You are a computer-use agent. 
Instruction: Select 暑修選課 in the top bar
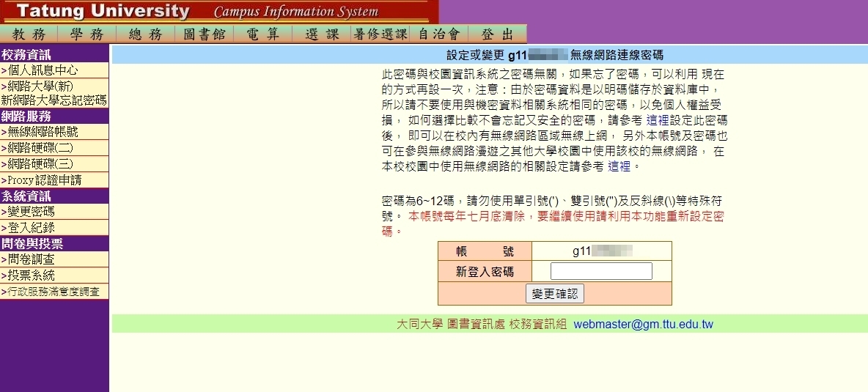click(x=380, y=34)
